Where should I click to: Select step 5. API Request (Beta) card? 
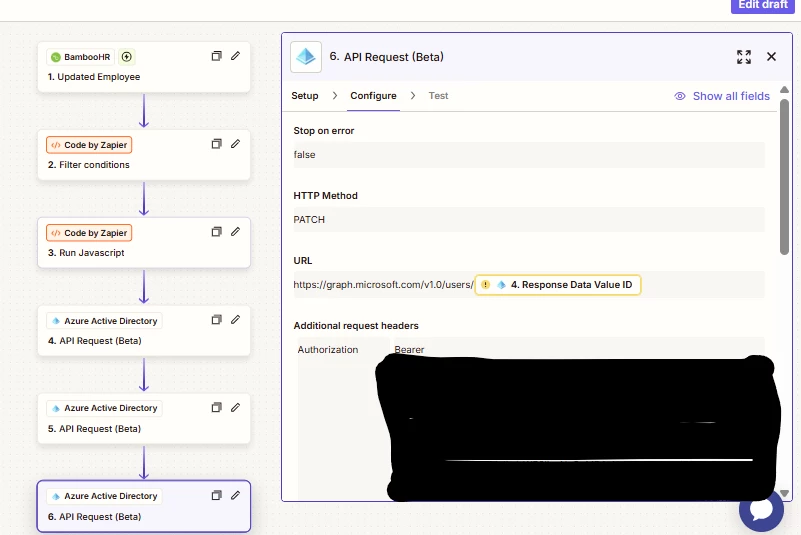tap(144, 418)
